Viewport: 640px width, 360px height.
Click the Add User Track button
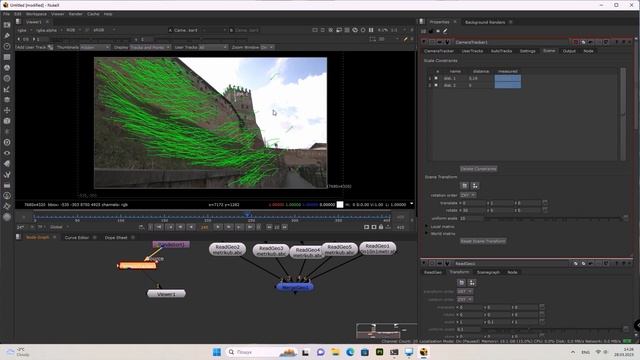(35, 47)
